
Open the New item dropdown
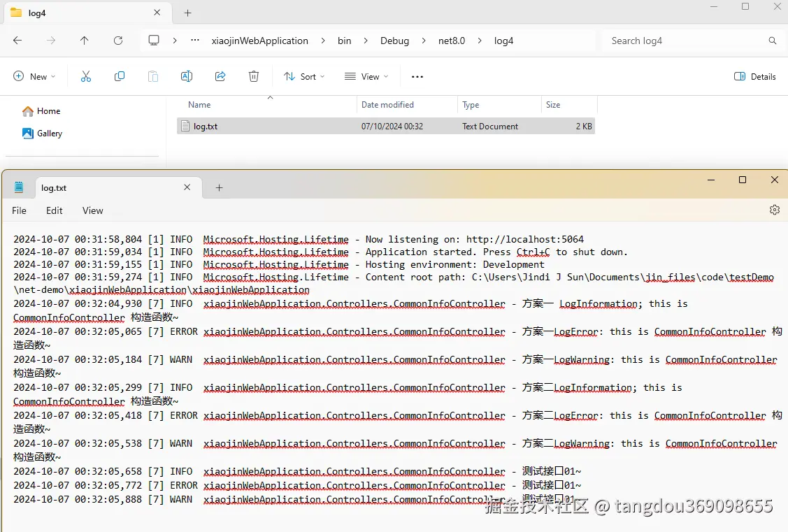tap(34, 76)
